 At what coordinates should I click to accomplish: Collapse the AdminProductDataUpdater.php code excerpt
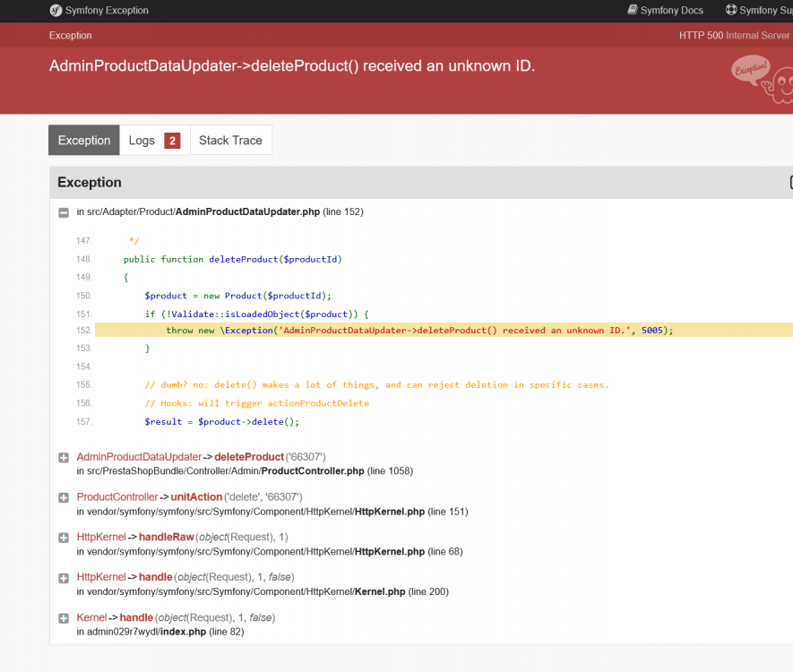point(63,212)
